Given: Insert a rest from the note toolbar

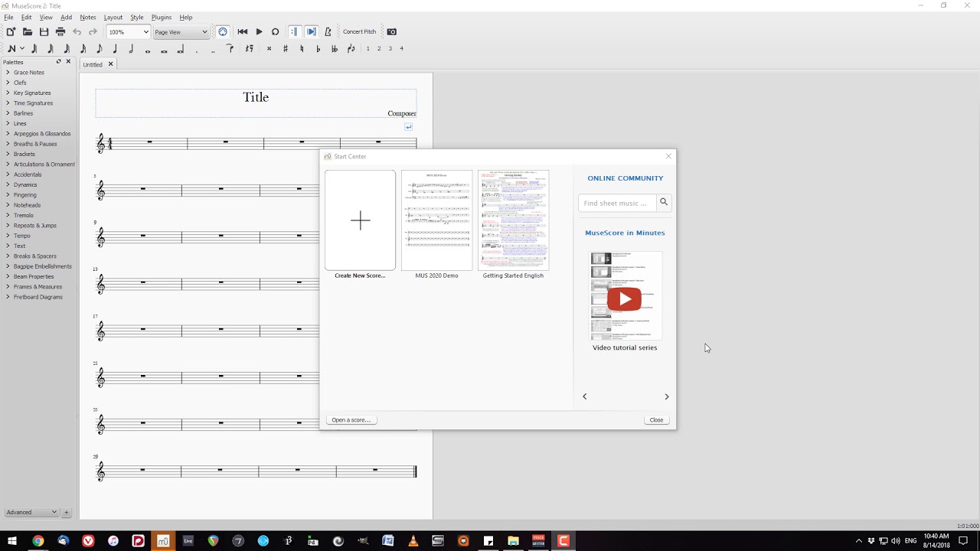Looking at the screenshot, I should pyautogui.click(x=249, y=49).
